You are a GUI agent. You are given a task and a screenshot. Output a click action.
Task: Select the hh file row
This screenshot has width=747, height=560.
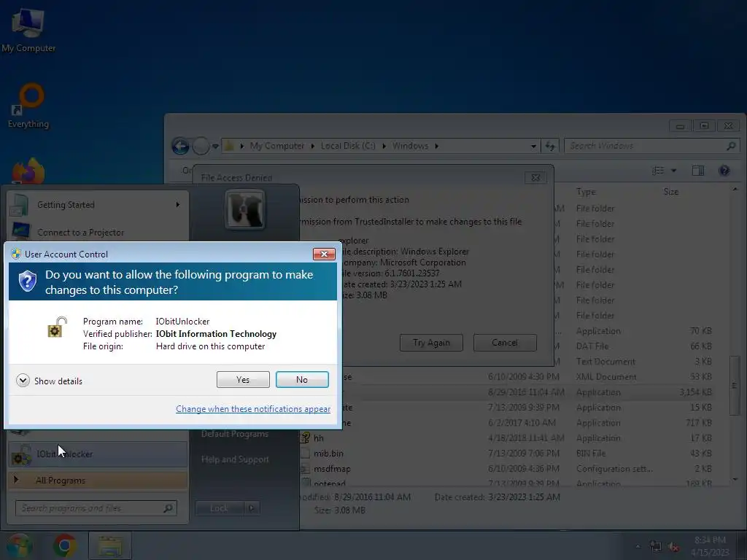click(507, 438)
